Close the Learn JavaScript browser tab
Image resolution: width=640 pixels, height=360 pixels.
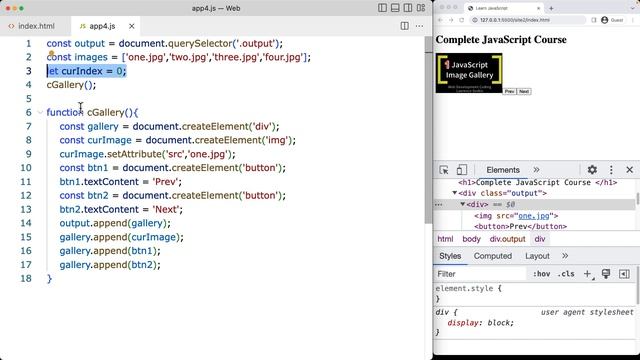tap(538, 8)
